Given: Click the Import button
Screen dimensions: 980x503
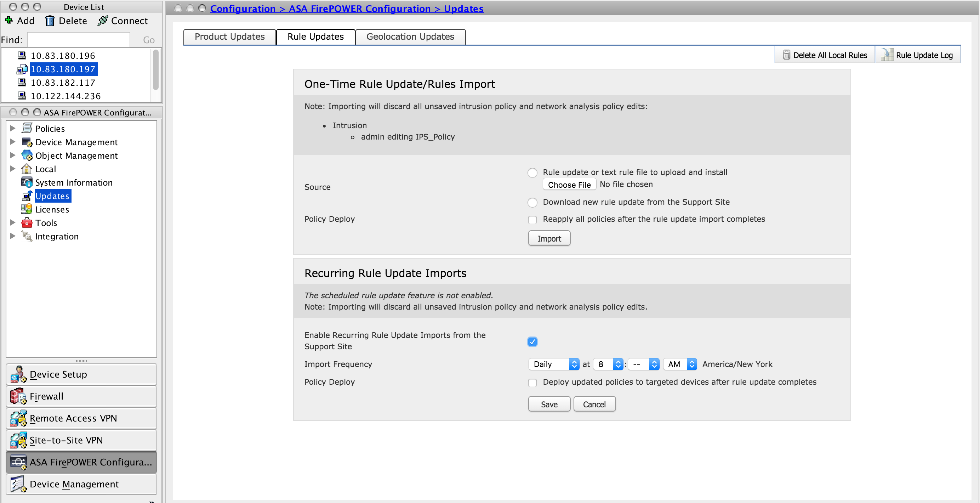Looking at the screenshot, I should point(547,238).
